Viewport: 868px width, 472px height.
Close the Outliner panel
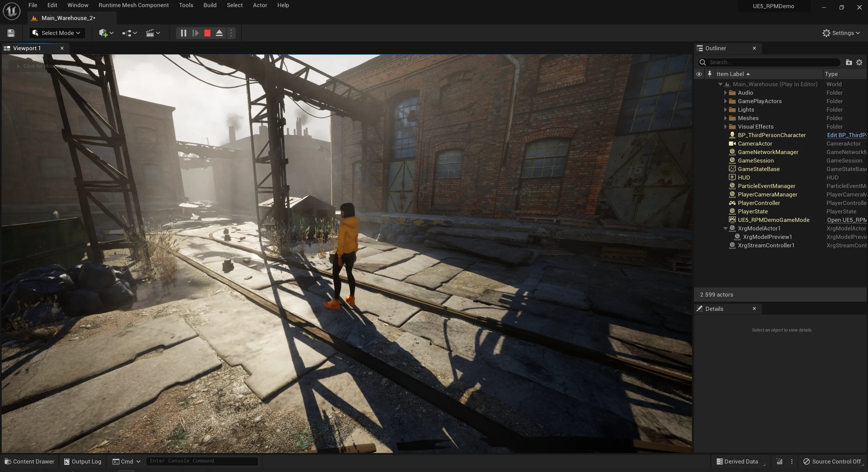point(754,48)
